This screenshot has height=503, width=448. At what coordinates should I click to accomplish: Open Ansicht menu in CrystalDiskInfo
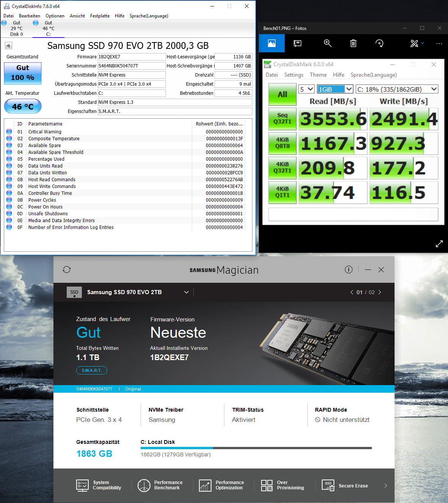[x=77, y=16]
